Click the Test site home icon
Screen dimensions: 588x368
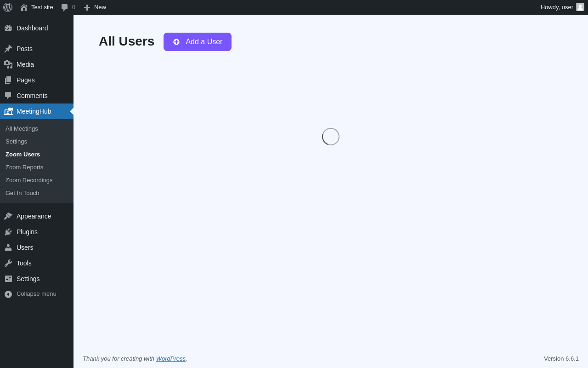24,7
